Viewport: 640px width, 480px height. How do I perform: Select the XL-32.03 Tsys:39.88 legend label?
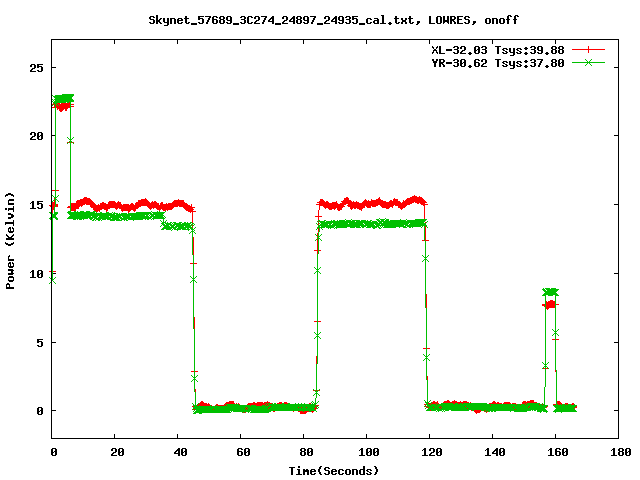498,50
